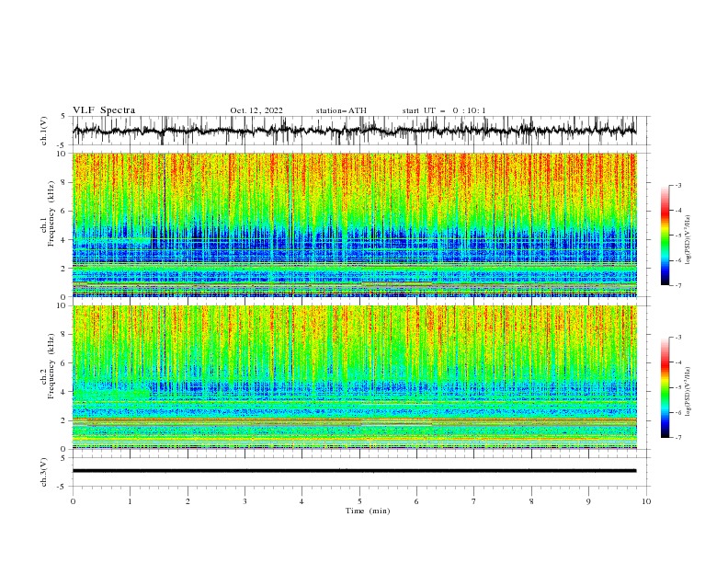This screenshot has height=563, width=728.
Task: Click the "VLF Spectra" plot title
Action: click(x=104, y=110)
